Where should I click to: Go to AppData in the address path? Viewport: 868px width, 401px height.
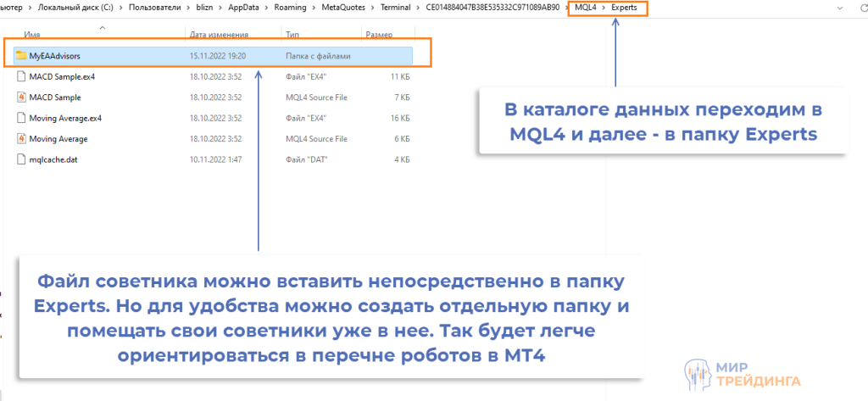[244, 8]
